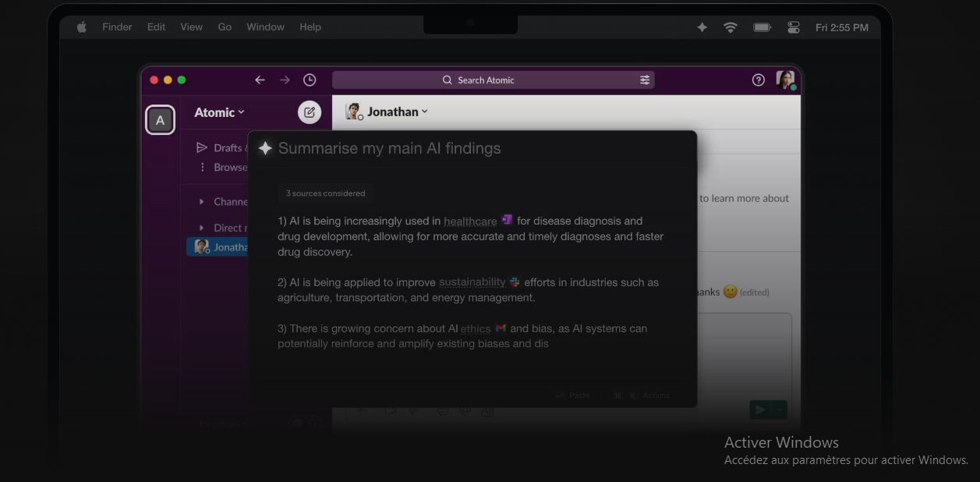
Task: Open the Fri 2:55 PM clock
Action: (x=842, y=27)
